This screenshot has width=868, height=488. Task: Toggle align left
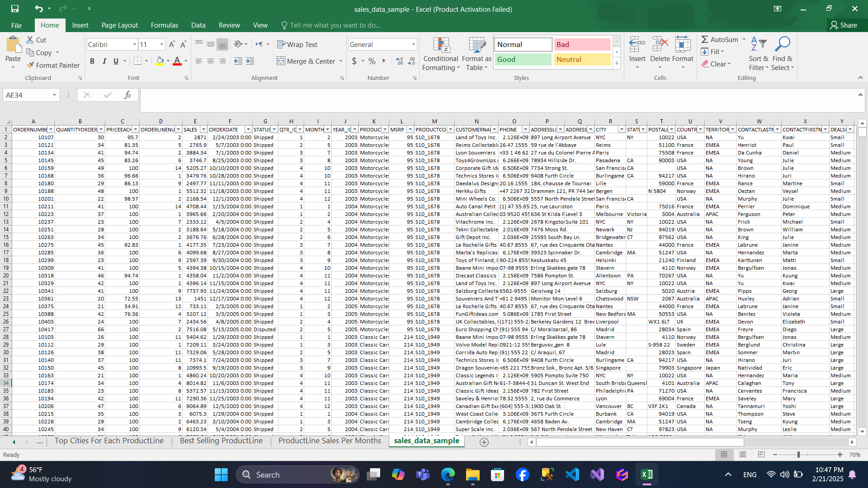[199, 61]
